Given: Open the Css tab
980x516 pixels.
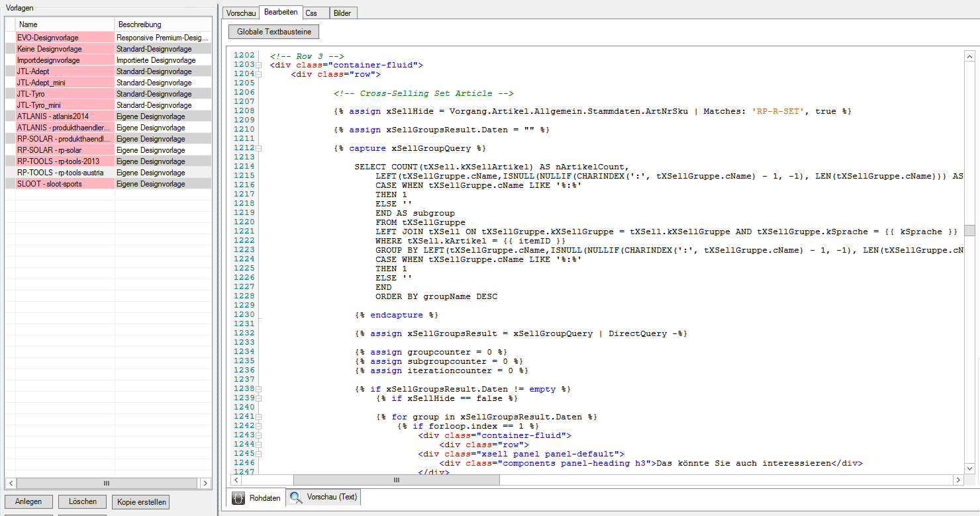Looking at the screenshot, I should [x=316, y=13].
